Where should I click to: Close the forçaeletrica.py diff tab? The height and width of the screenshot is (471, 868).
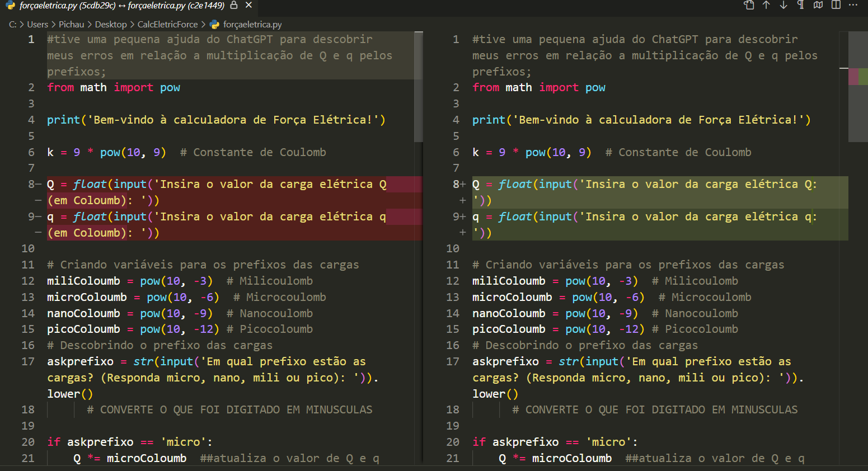point(248,5)
